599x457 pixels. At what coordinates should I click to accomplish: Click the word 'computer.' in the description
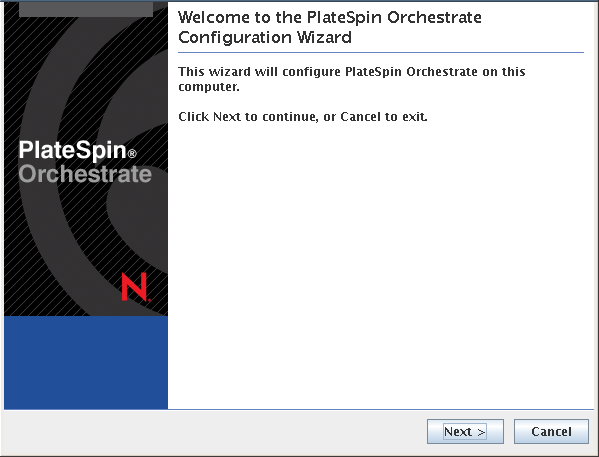[x=209, y=87]
